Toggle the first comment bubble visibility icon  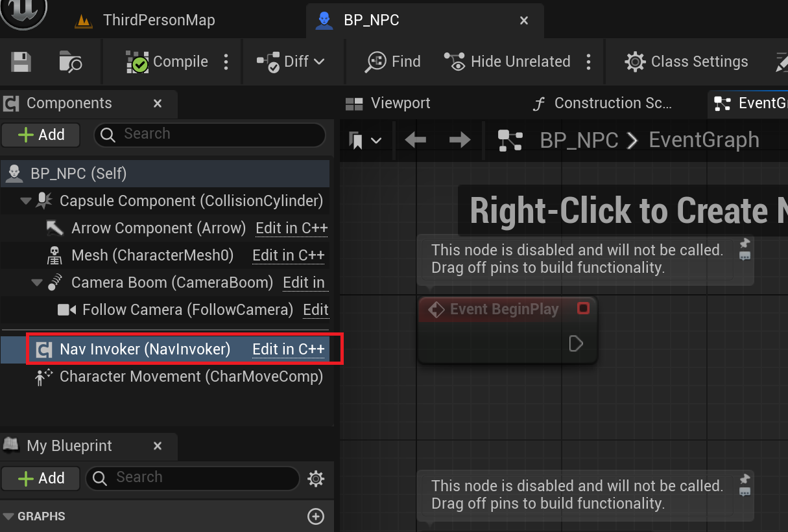coord(745,255)
